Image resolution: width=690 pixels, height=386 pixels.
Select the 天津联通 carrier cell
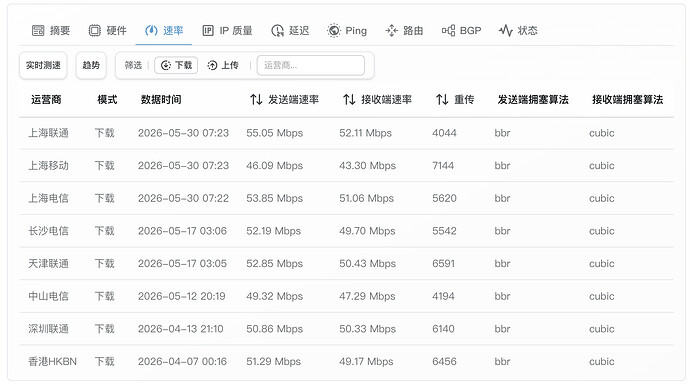coord(48,263)
